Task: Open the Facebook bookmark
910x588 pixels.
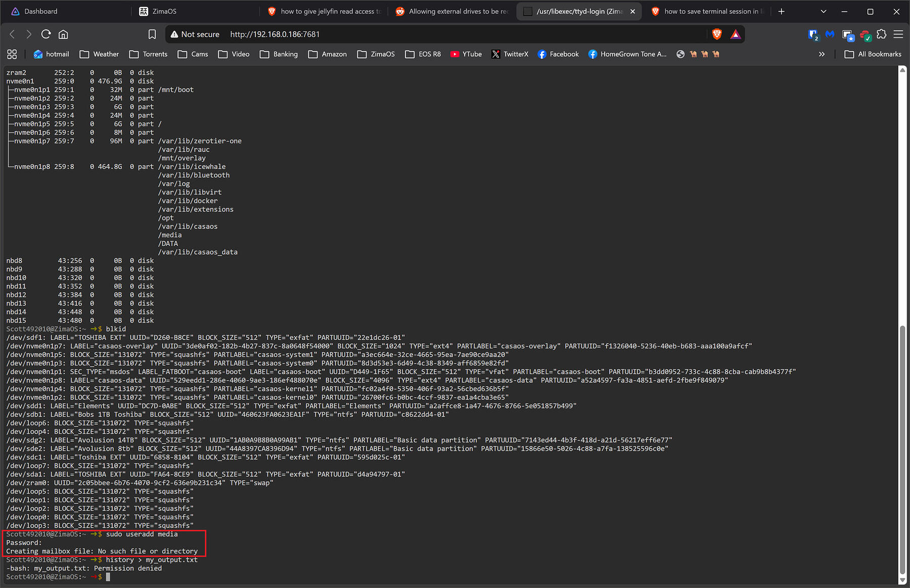Action: pyautogui.click(x=558, y=54)
